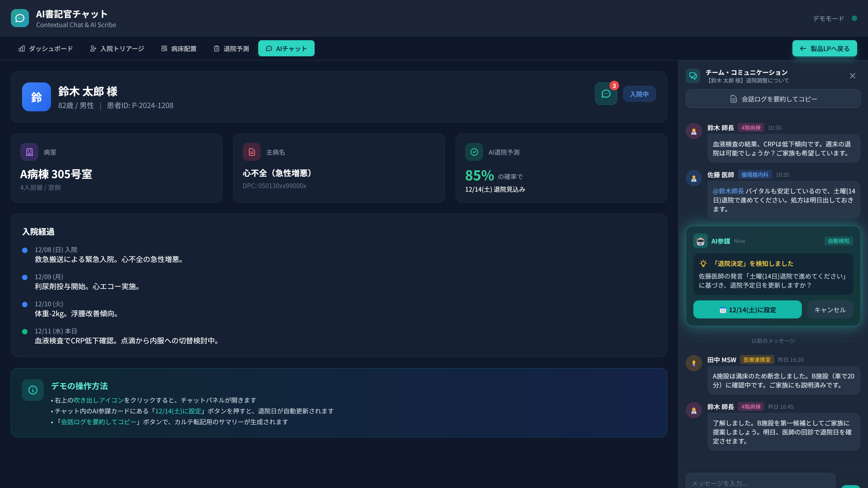Click the キャンセル button in AI card
Image resolution: width=868 pixels, height=488 pixels.
click(830, 310)
